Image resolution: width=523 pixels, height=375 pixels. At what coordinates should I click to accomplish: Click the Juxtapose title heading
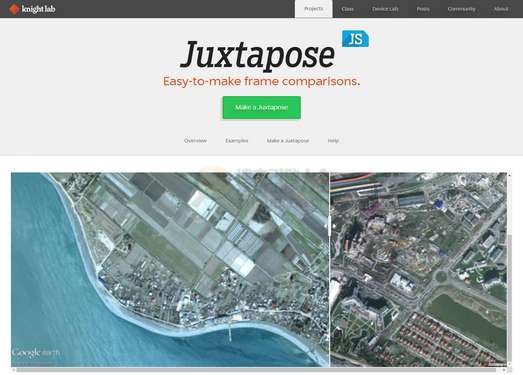[257, 55]
